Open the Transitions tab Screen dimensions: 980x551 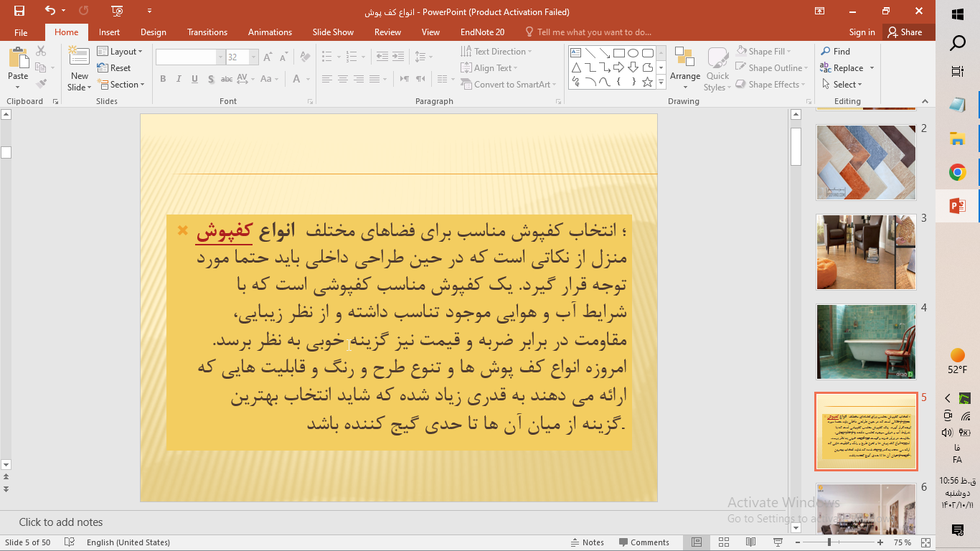coord(207,32)
